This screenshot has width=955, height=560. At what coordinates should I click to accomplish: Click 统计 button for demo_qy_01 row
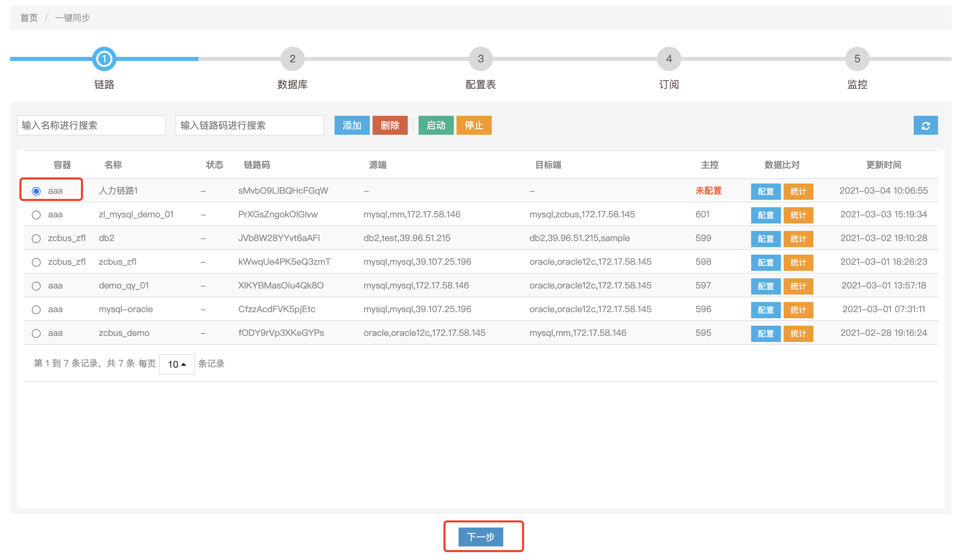798,286
